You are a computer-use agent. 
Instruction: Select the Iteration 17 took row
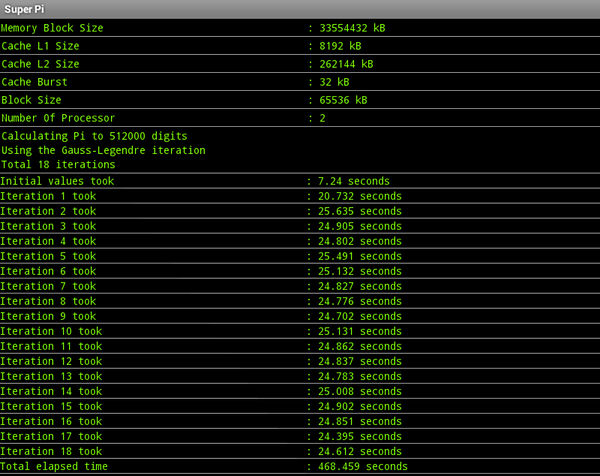point(300,436)
